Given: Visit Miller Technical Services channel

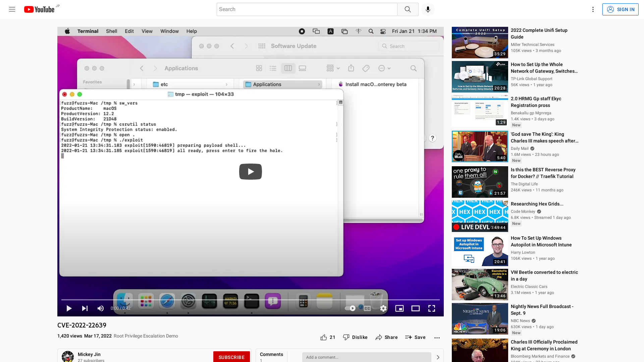Looking at the screenshot, I should click(x=532, y=45).
